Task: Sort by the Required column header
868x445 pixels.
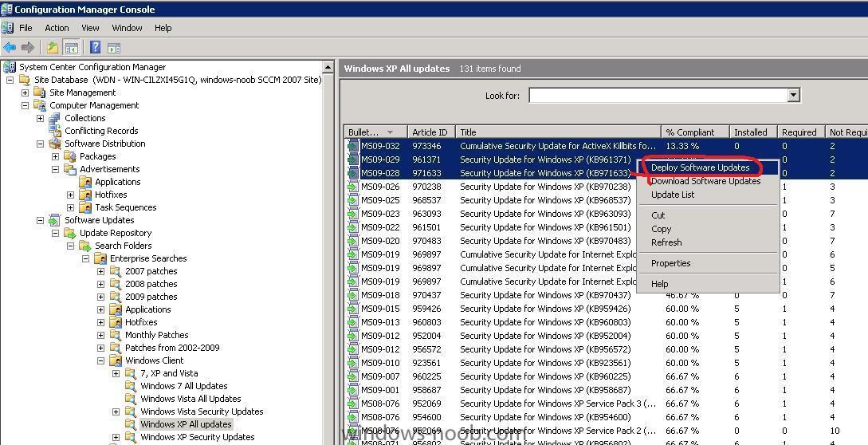Action: [801, 132]
